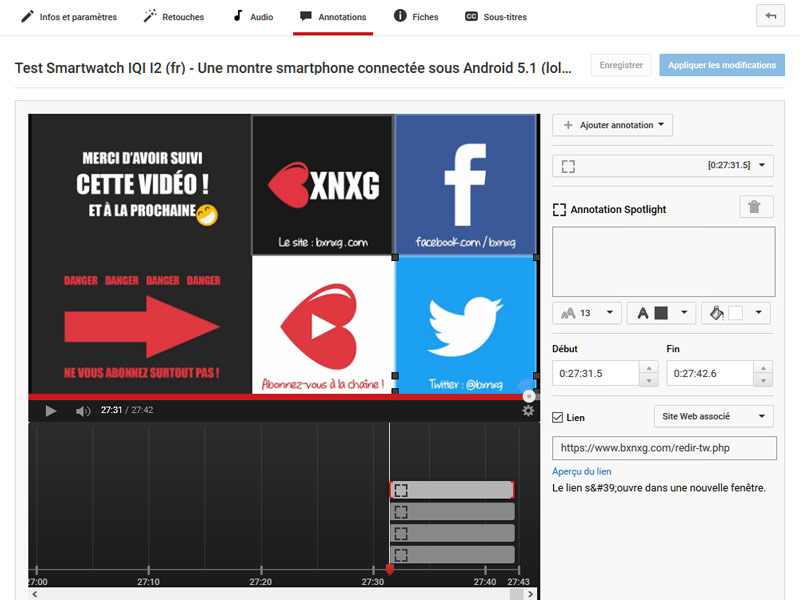Click the paint bucket fill icon

click(x=717, y=313)
